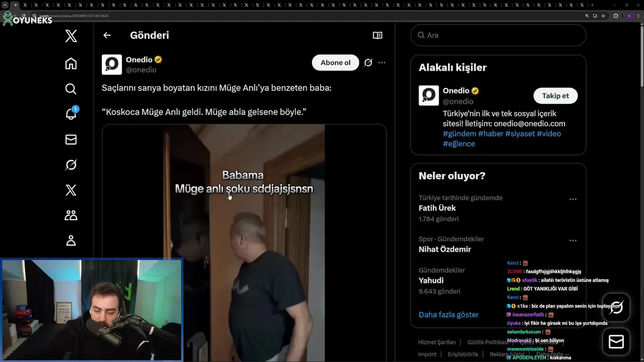
Task: Open the tab search dropdown arrow
Action: (x=5, y=5)
